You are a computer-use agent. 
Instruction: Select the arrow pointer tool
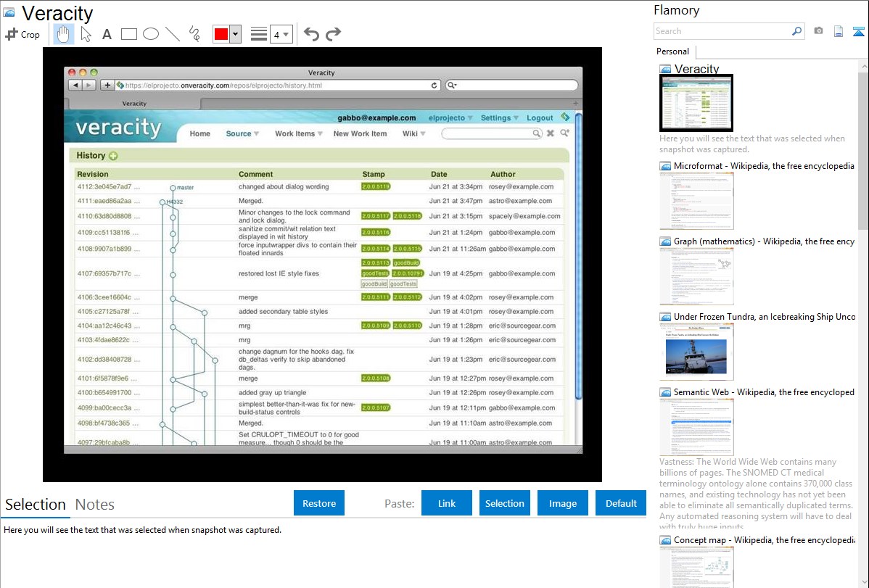[x=86, y=34]
